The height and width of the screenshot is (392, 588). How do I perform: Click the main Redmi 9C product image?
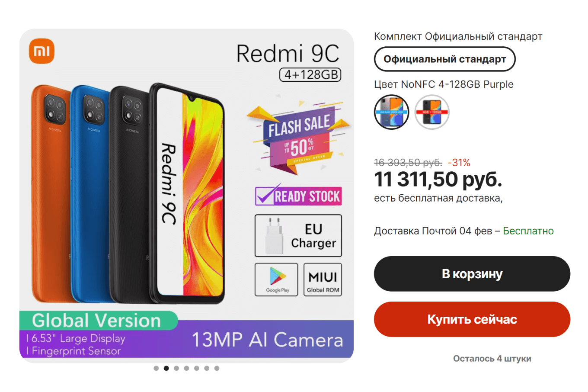pyautogui.click(x=186, y=196)
